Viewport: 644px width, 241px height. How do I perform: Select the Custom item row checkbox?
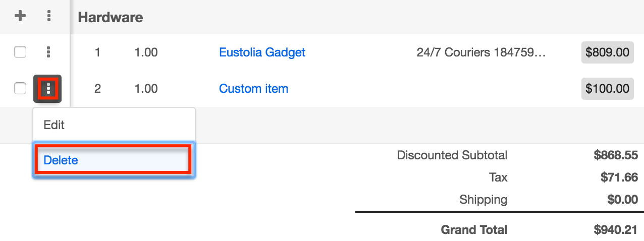point(20,89)
